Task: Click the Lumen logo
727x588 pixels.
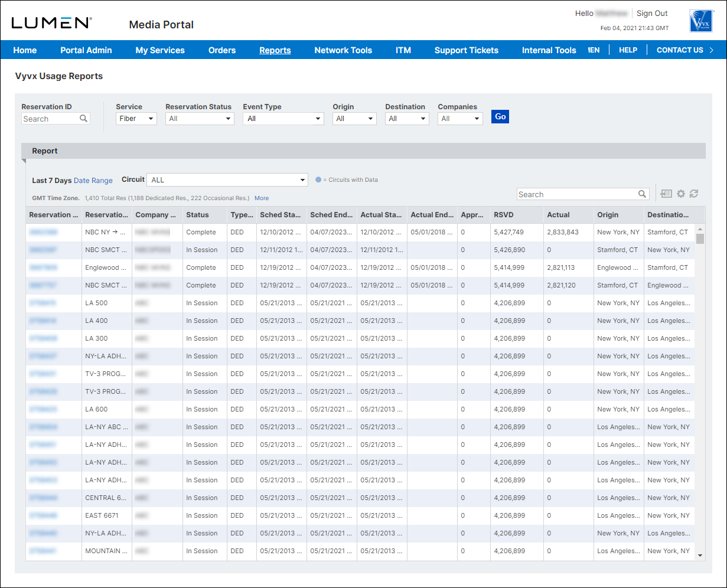Action: pos(52,23)
